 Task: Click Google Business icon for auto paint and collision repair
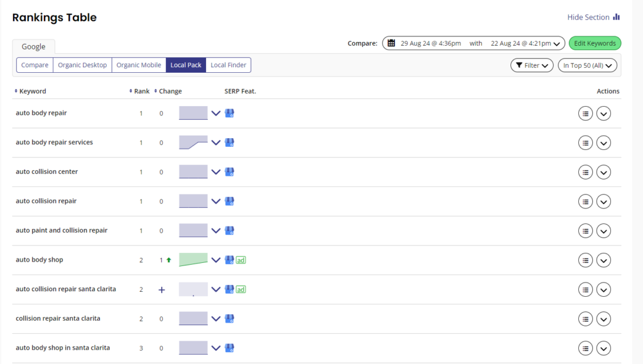point(230,230)
